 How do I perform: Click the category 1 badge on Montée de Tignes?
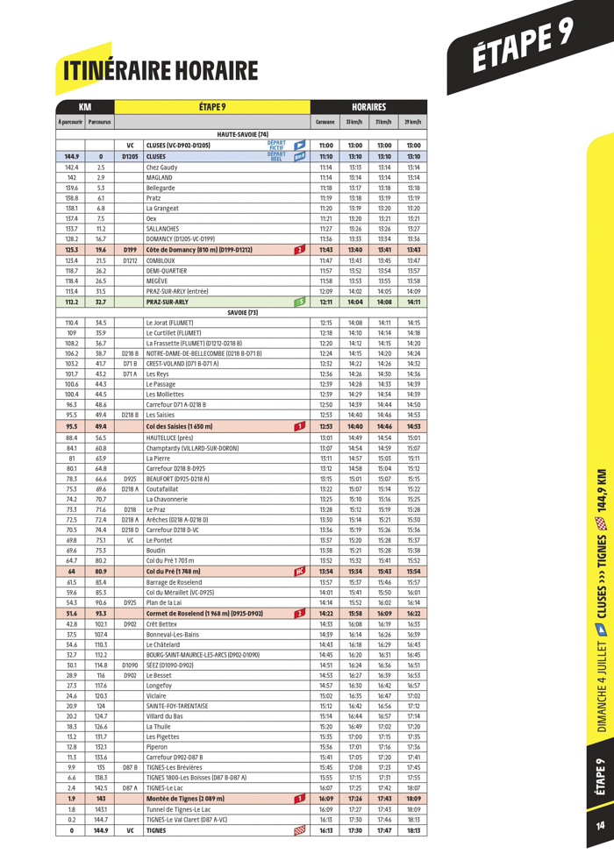(x=298, y=799)
